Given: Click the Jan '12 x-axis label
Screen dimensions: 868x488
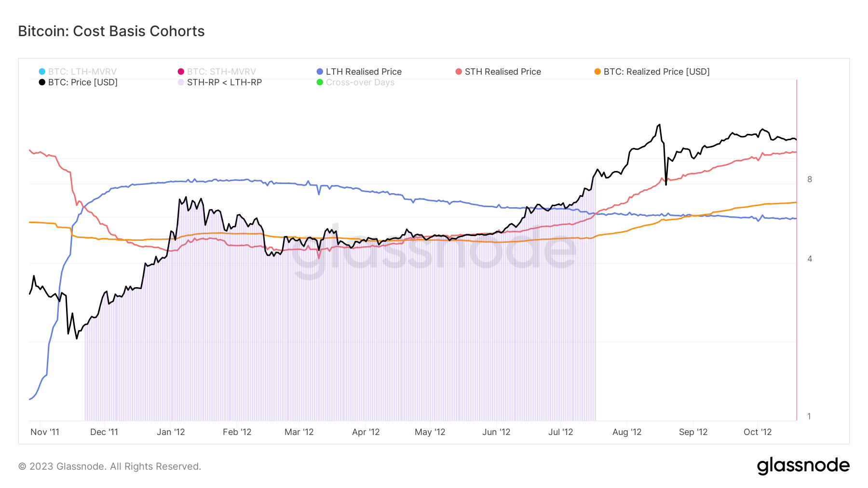Looking at the screenshot, I should point(171,432).
